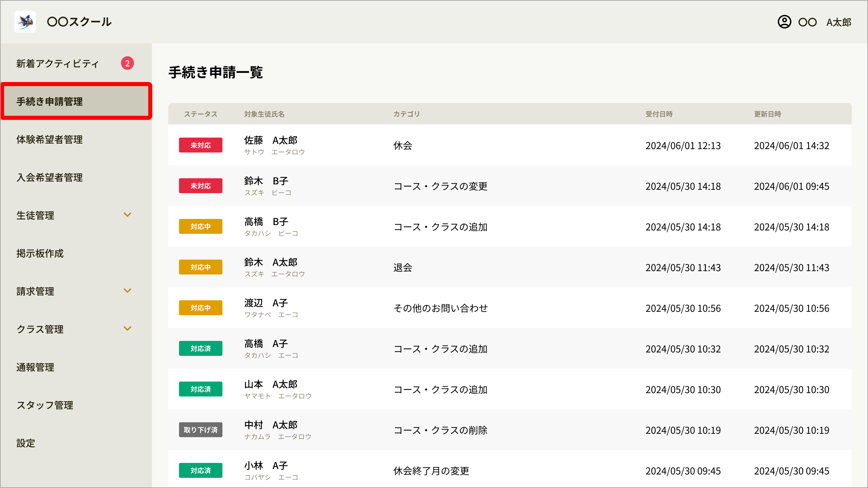Click the school logo icon
This screenshot has height=488, width=868.
[25, 22]
